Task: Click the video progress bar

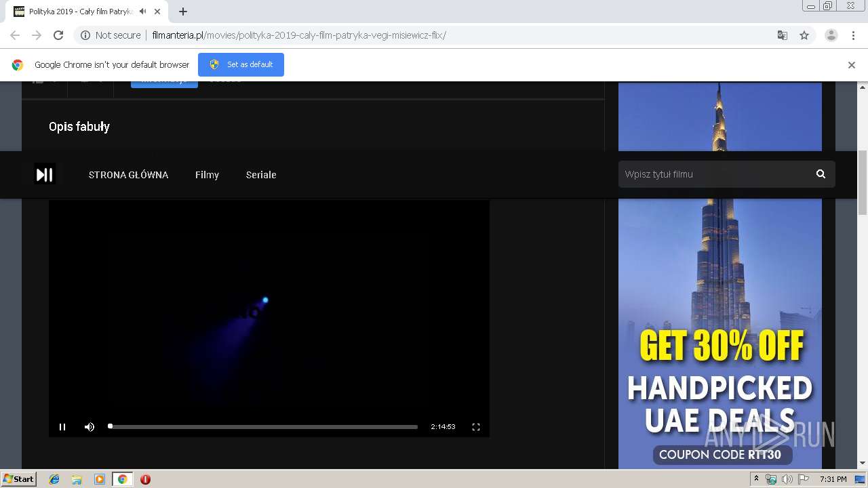Action: click(263, 427)
